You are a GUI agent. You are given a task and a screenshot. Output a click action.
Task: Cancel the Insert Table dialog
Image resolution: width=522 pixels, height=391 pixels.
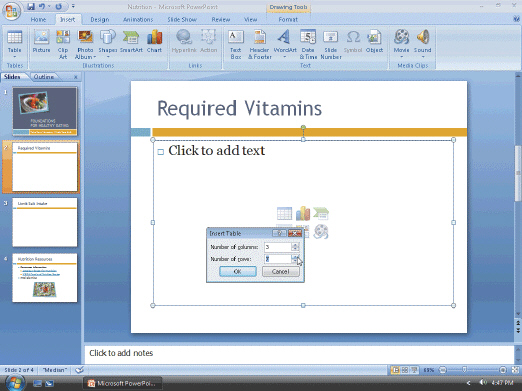point(281,271)
